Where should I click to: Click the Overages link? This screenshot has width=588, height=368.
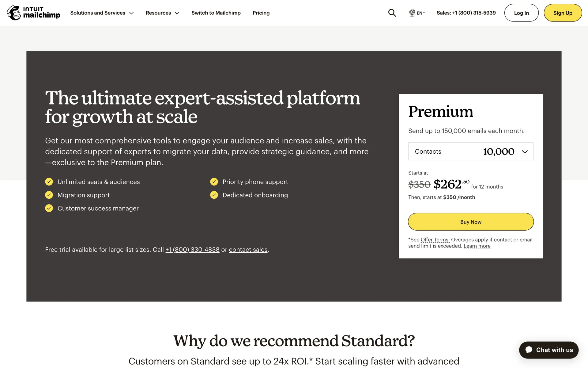[462, 240]
